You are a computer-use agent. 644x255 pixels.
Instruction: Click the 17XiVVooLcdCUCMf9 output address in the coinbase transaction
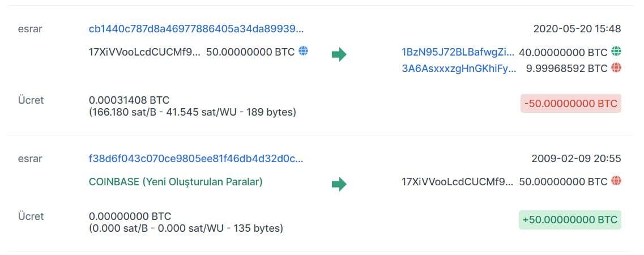click(458, 182)
